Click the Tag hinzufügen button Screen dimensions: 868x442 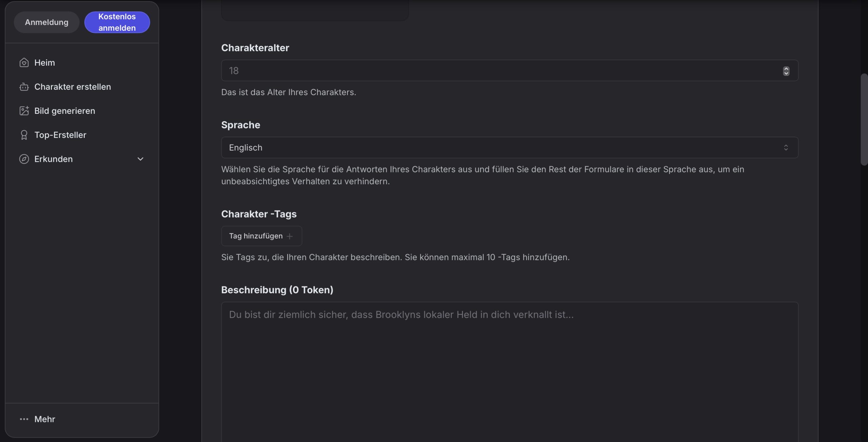(x=261, y=236)
